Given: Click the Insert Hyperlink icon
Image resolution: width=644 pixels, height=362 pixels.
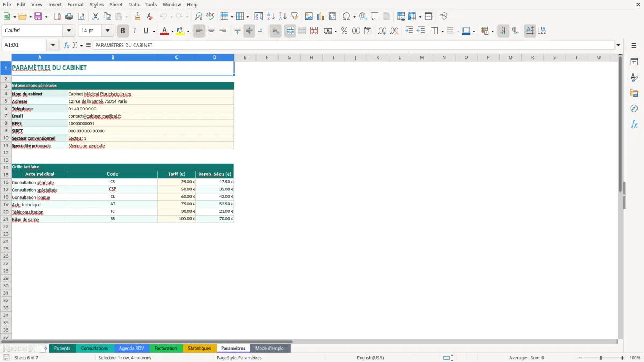Looking at the screenshot, I should (363, 17).
